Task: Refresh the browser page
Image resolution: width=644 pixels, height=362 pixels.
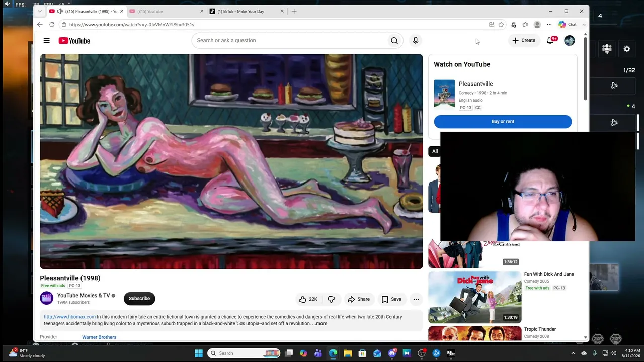Action: click(x=52, y=24)
